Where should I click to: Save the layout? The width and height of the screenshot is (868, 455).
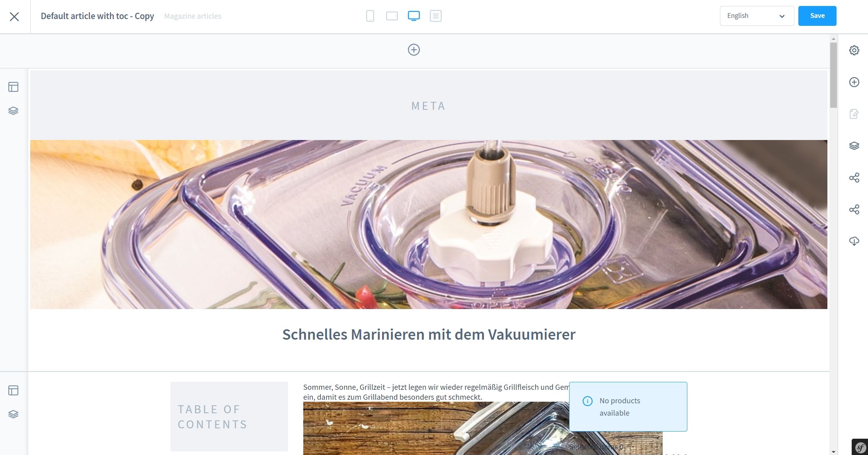pyautogui.click(x=817, y=16)
